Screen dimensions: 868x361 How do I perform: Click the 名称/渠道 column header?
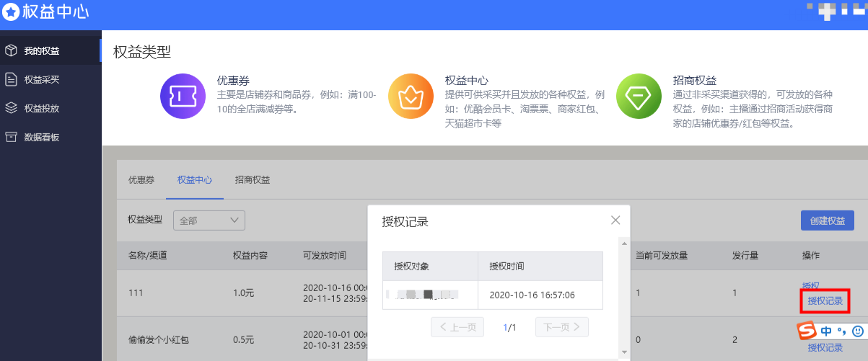[x=147, y=256]
